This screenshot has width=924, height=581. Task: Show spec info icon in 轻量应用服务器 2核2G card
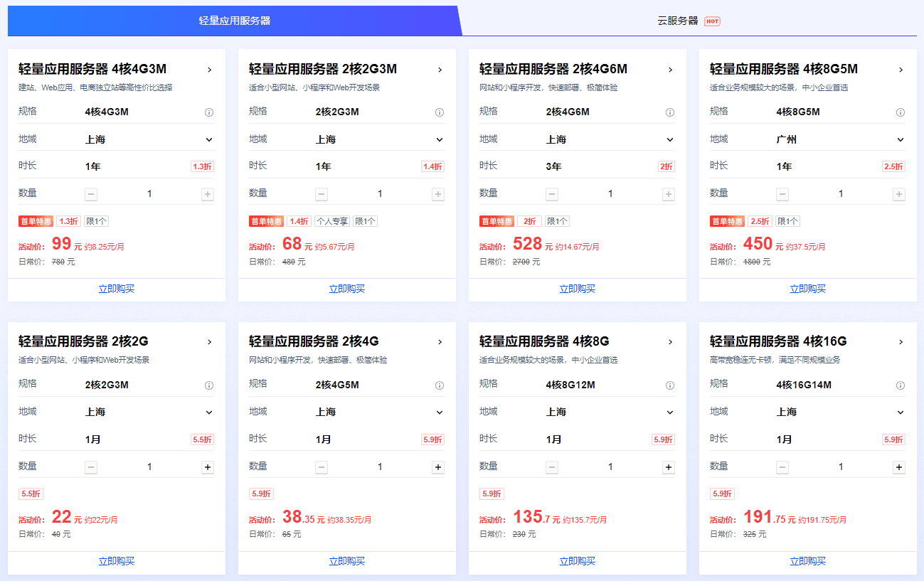pyautogui.click(x=209, y=385)
